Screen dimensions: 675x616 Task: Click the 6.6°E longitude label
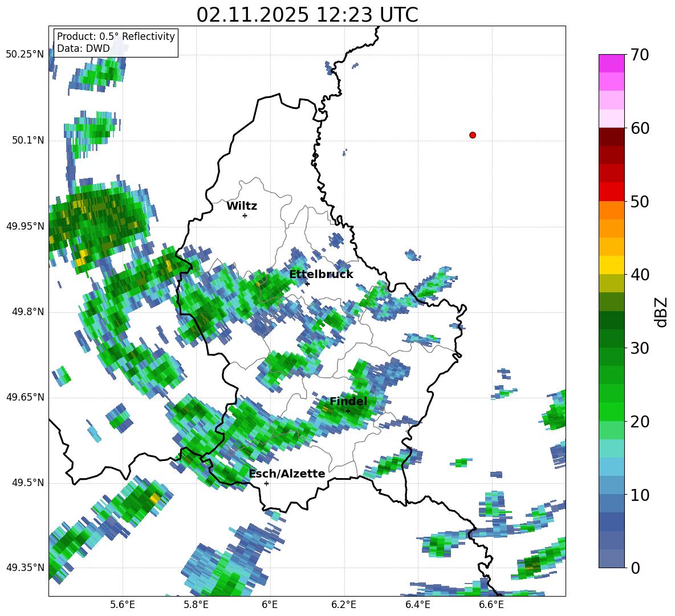coord(491,605)
